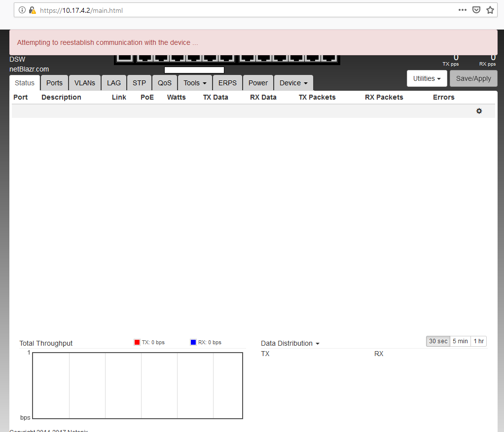Click the insecure connection padlock warning icon

pos(32,10)
